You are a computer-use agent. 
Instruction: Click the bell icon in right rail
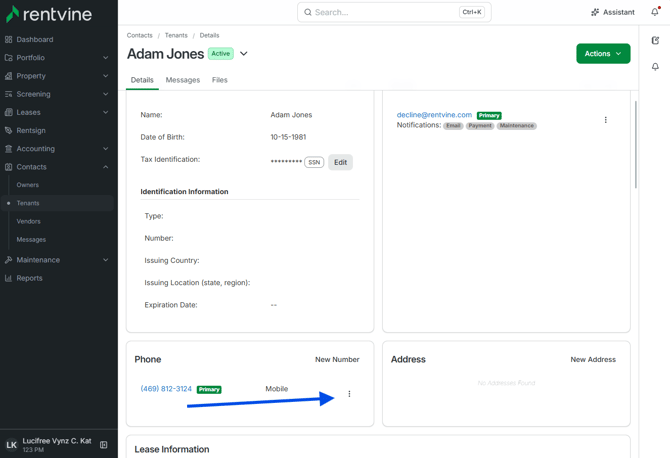click(655, 67)
